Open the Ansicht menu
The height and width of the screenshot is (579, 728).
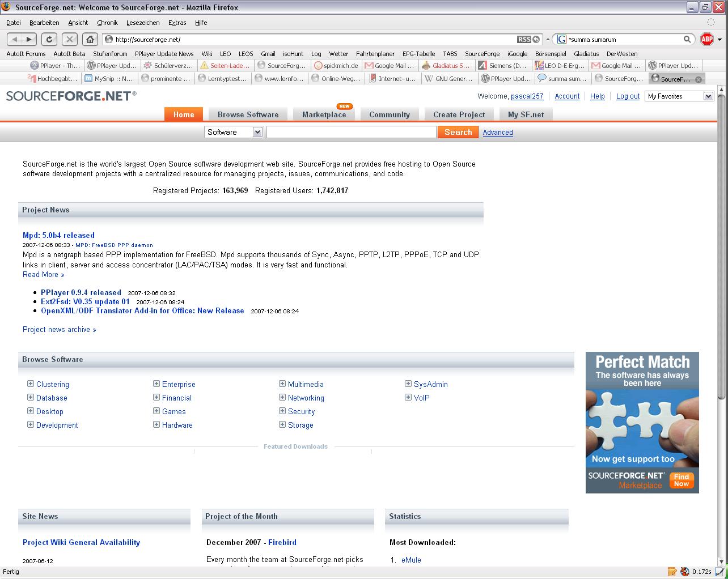(78, 23)
